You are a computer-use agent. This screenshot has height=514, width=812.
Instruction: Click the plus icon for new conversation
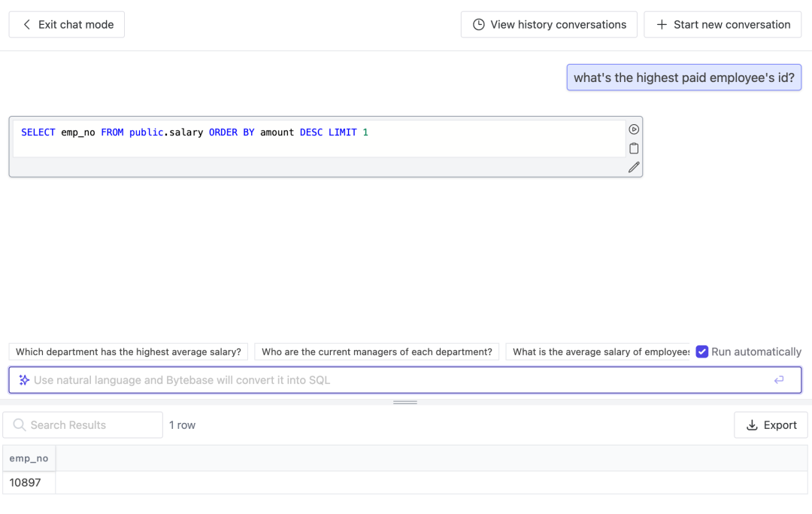pos(662,25)
